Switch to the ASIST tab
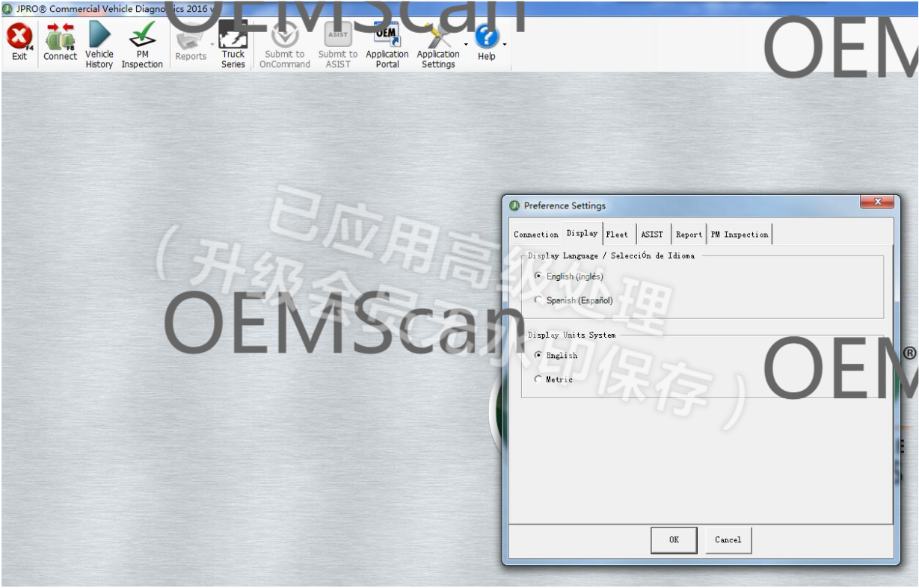This screenshot has height=588, width=919. 652,235
